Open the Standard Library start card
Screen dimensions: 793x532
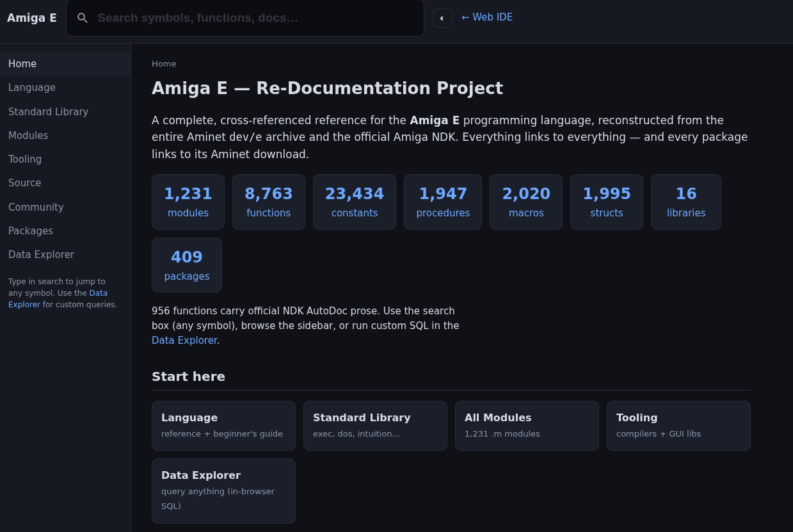[x=375, y=426]
